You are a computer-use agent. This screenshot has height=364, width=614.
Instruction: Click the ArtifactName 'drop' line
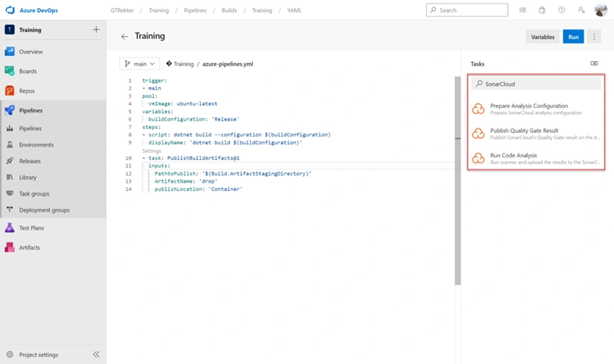186,181
